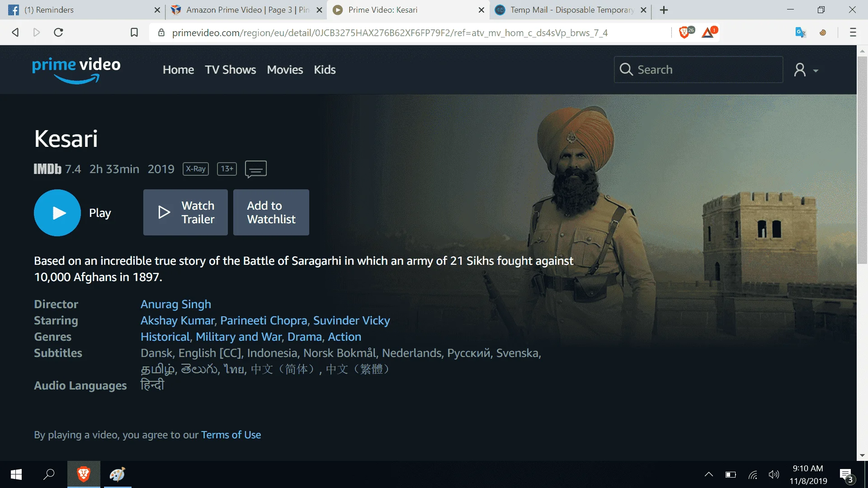Close the Amazon Prime Video Pinterest tab
The height and width of the screenshot is (488, 868).
point(319,10)
